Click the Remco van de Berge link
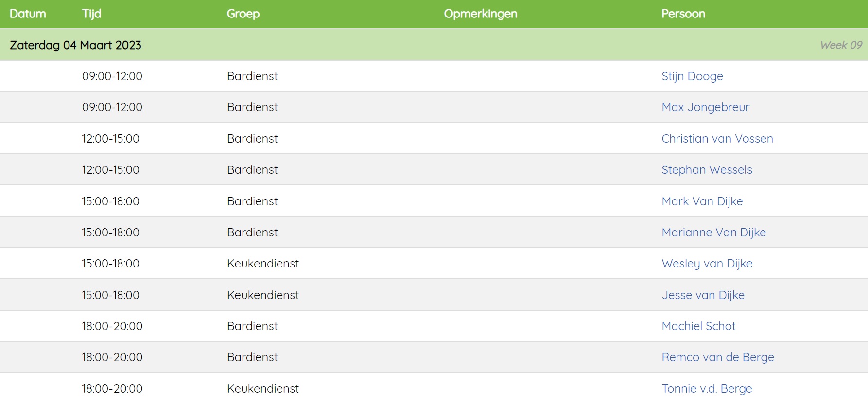Image resolution: width=868 pixels, height=401 pixels. point(717,357)
